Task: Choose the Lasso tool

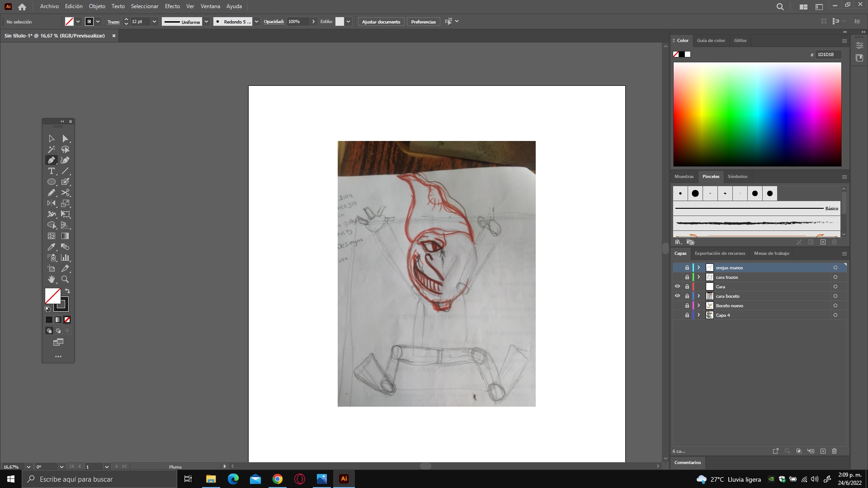Action: coord(65,150)
